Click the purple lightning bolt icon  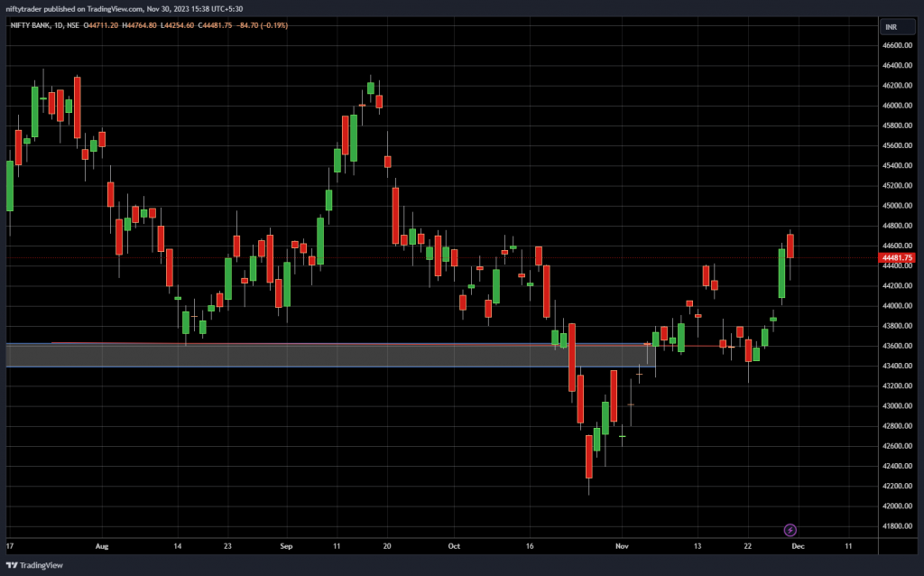coord(790,530)
